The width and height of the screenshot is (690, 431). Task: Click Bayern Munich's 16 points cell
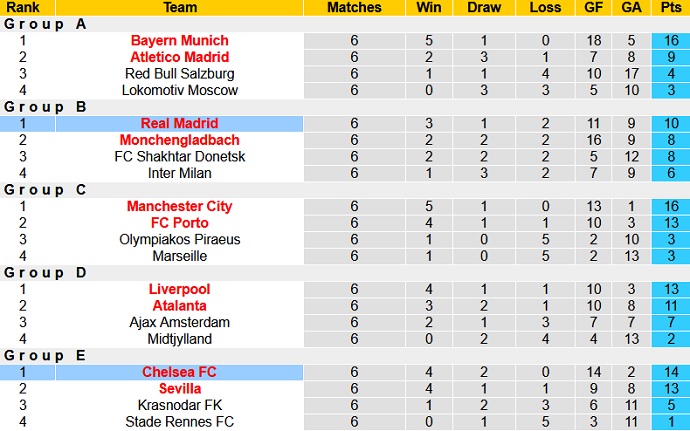(672, 40)
